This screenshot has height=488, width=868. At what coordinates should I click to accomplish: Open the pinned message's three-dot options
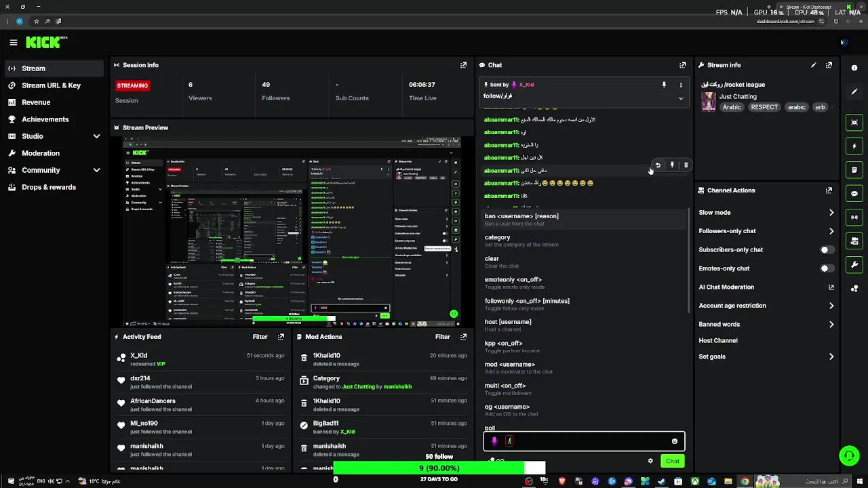pos(681,85)
